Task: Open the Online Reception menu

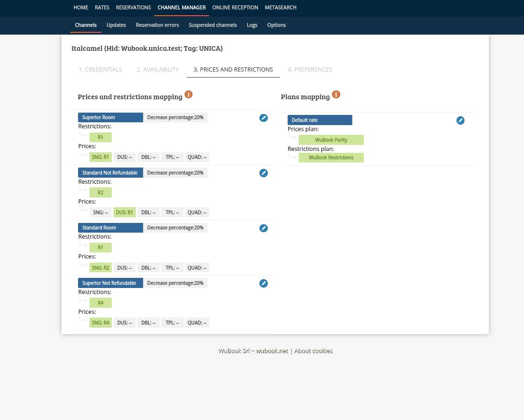Action: click(x=235, y=7)
